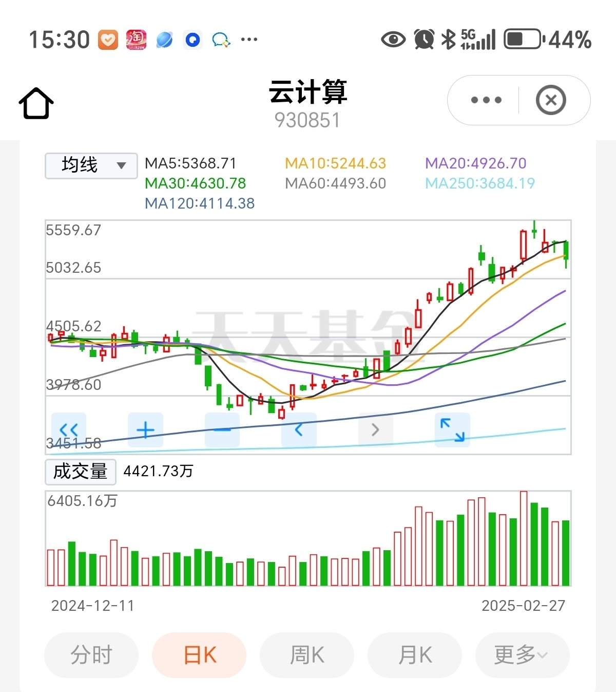Tap the 成交量 volume indicator button
Image resolution: width=616 pixels, height=692 pixels.
[81, 471]
